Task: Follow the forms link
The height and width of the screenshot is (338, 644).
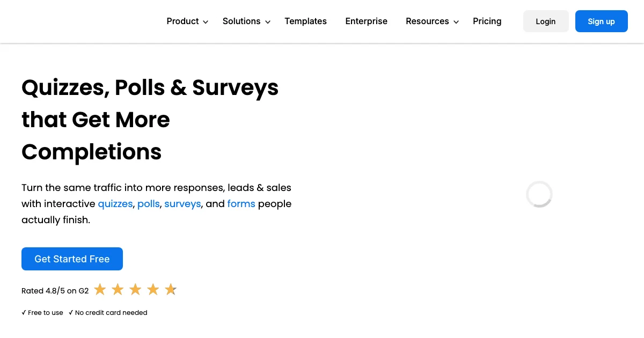Action: 241,204
